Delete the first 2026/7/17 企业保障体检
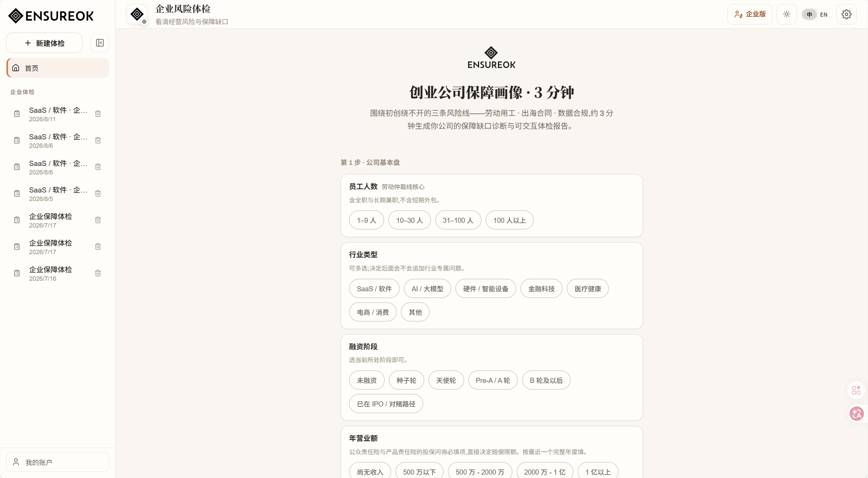 (98, 220)
